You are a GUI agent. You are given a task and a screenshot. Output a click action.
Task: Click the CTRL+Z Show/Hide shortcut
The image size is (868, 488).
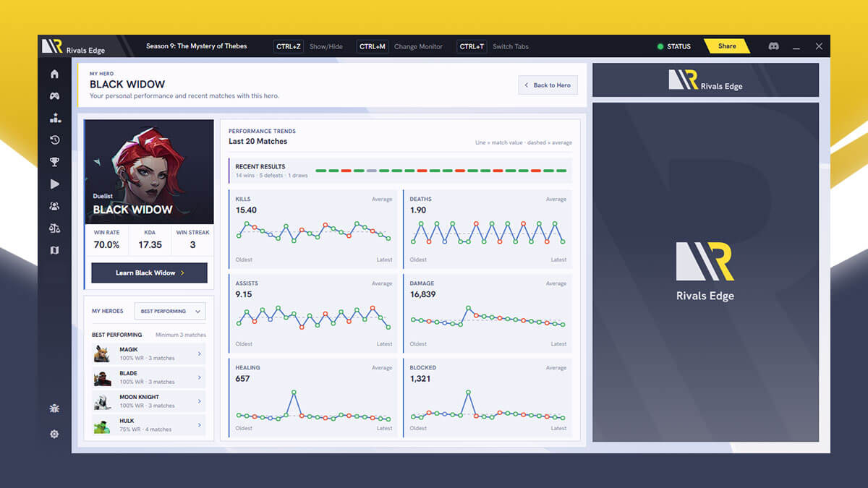tap(308, 46)
